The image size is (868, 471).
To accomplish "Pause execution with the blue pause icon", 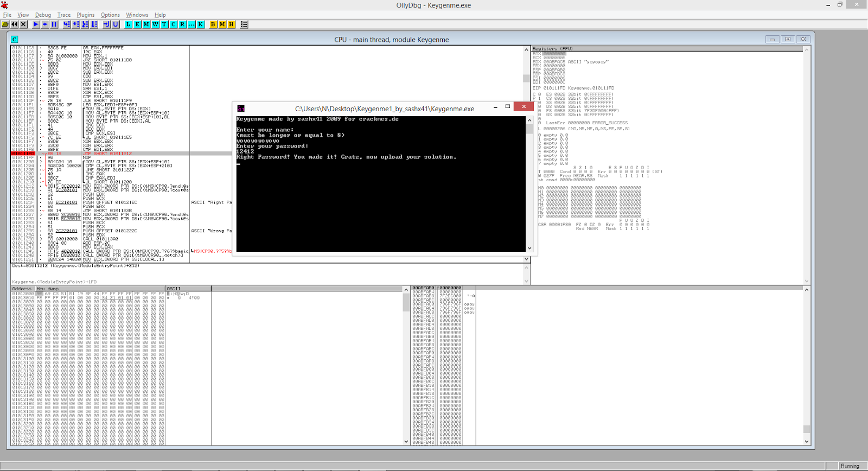I will tap(54, 24).
